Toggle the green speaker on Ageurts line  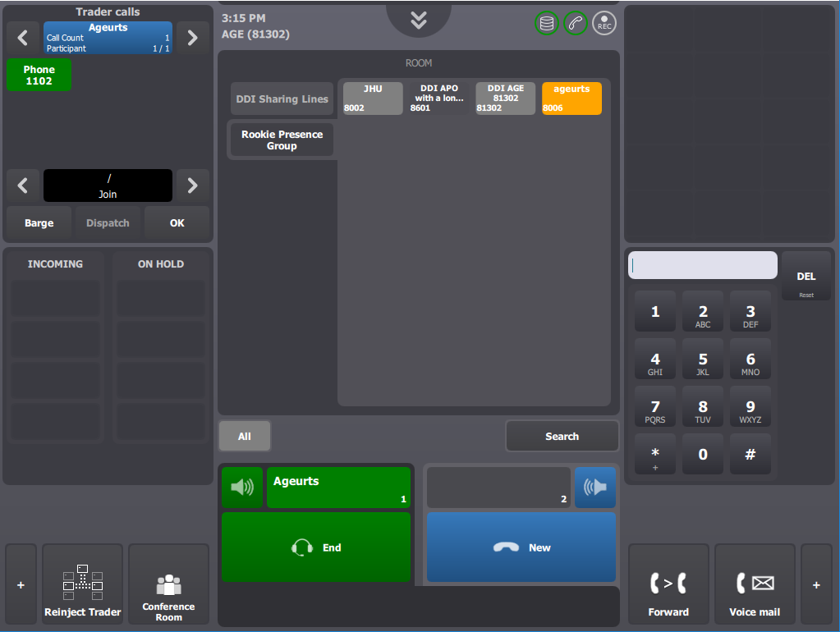click(x=242, y=488)
